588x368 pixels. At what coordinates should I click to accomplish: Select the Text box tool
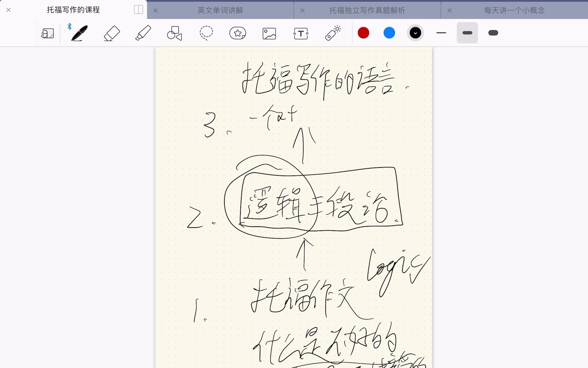[301, 33]
